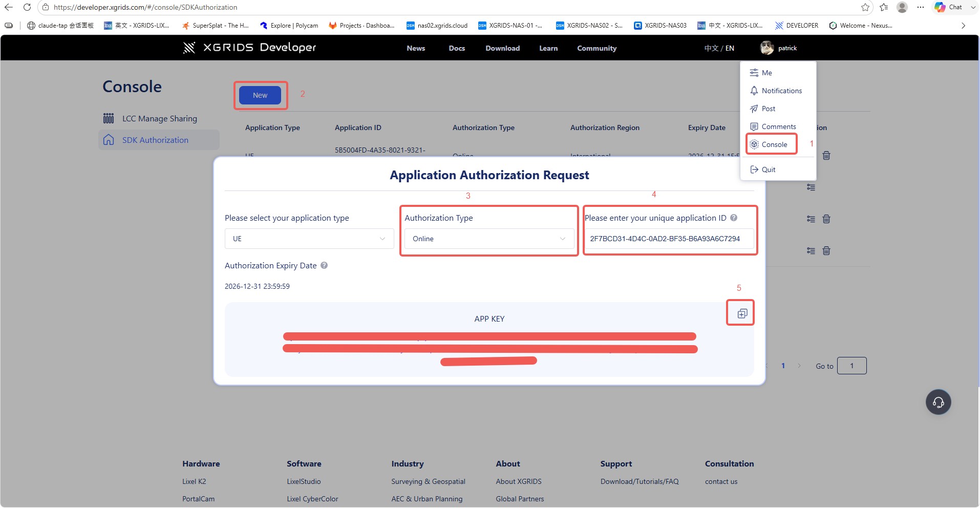Click the patrick user avatar
The image size is (980, 509).
(x=766, y=48)
